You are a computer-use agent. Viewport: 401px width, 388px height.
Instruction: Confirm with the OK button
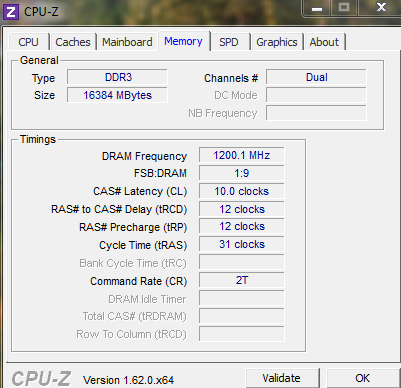[363, 378]
